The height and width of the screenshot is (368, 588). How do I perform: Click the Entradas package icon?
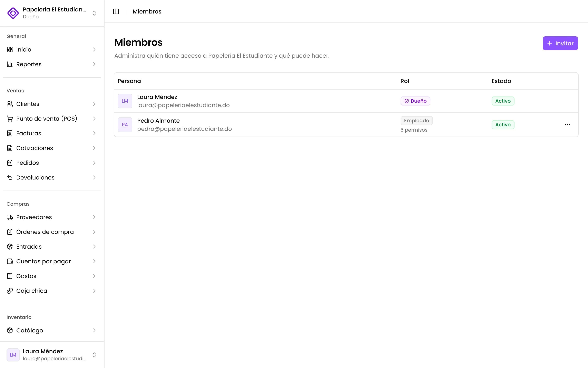coord(10,247)
